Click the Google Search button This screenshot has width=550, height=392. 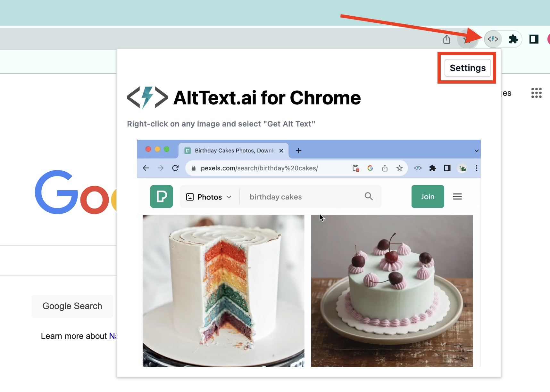coord(72,306)
